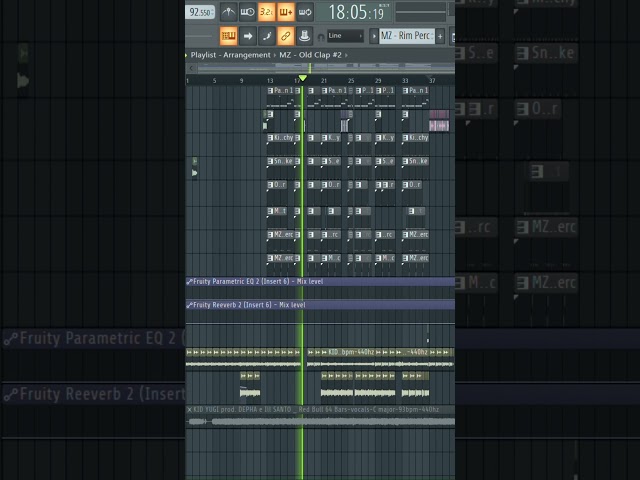640x480 pixels.
Task: Click the 92.550 tempo field
Action: 200,12
